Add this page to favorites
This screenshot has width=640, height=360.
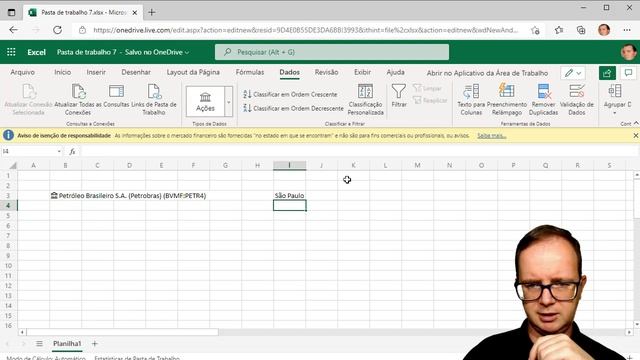535,30
